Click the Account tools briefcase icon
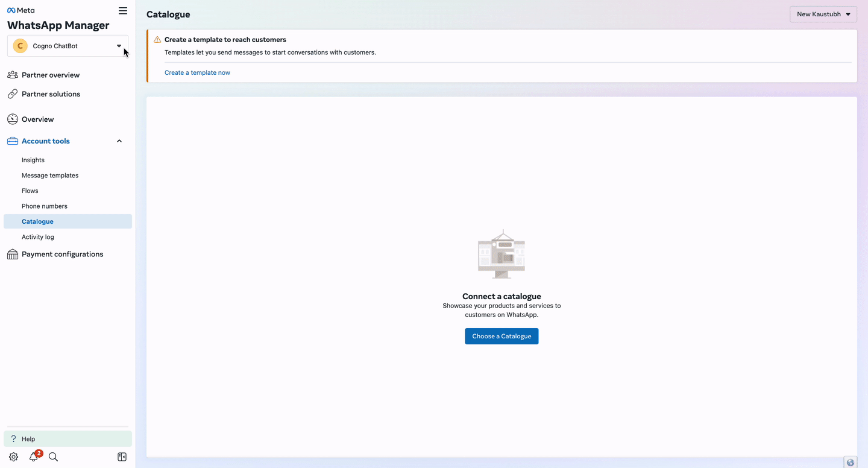Viewport: 868px width, 468px height. tap(12, 141)
